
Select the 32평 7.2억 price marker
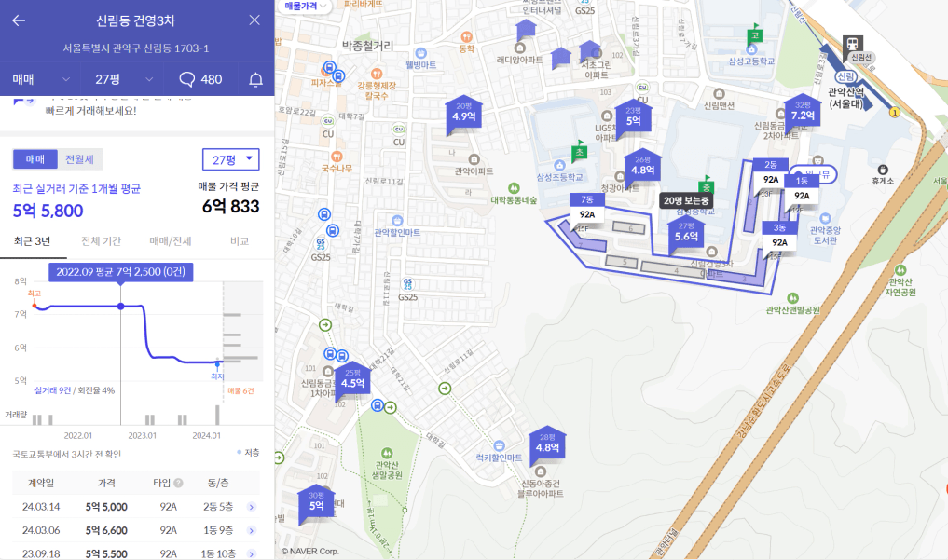tap(803, 111)
